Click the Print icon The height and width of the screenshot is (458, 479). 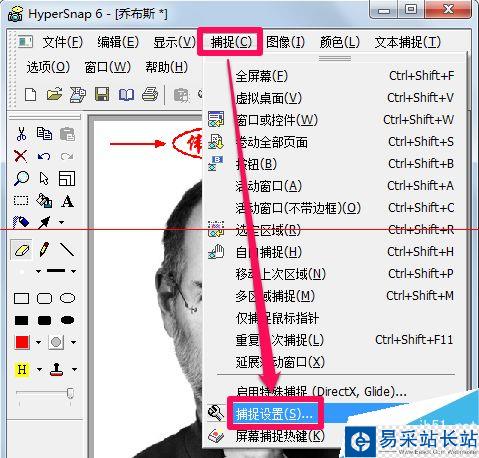click(x=150, y=95)
